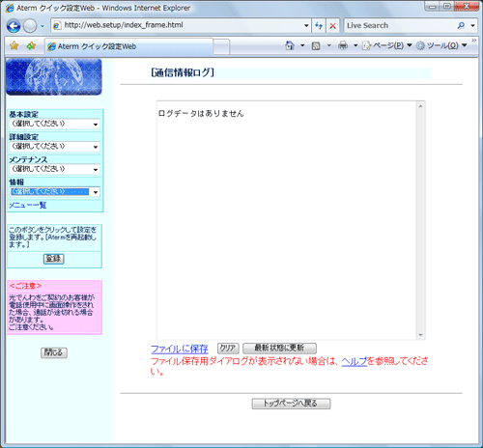Screen dimensions: 483x448
Task: Open the 情報 dropdown
Action: (55, 192)
